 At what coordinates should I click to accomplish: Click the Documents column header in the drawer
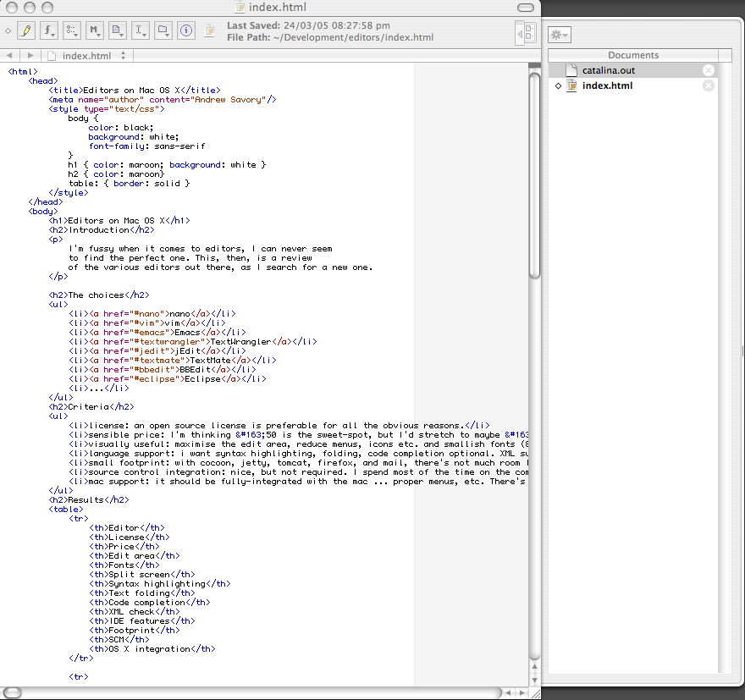(633, 55)
